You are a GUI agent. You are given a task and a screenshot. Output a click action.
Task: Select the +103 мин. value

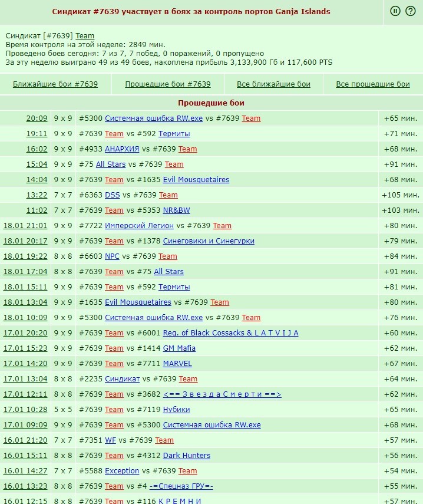pos(401,210)
